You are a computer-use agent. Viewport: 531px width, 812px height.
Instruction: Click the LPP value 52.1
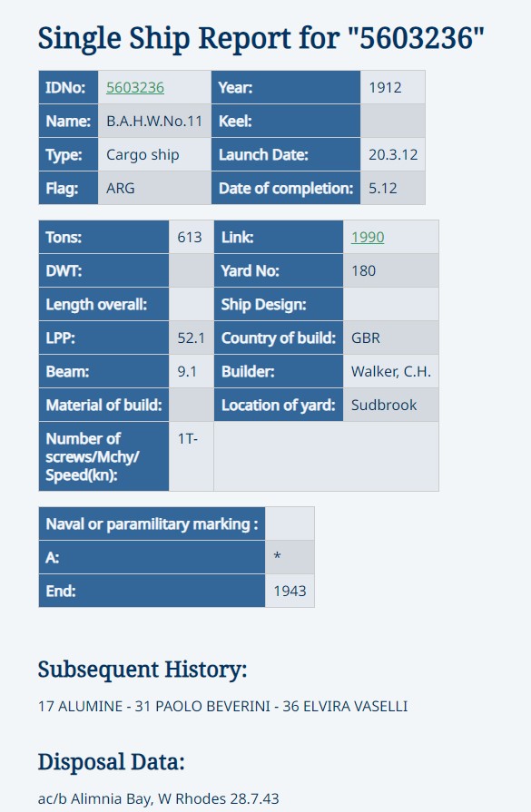point(192,338)
